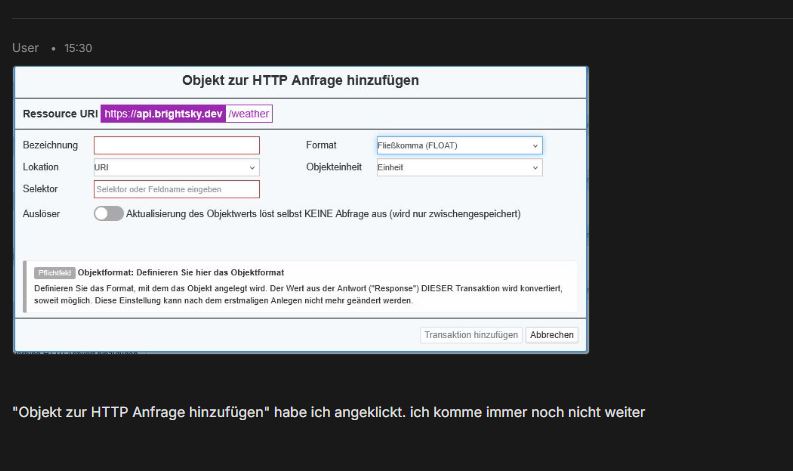Toggle the Auslöser switch
This screenshot has height=471, width=793.
point(108,213)
